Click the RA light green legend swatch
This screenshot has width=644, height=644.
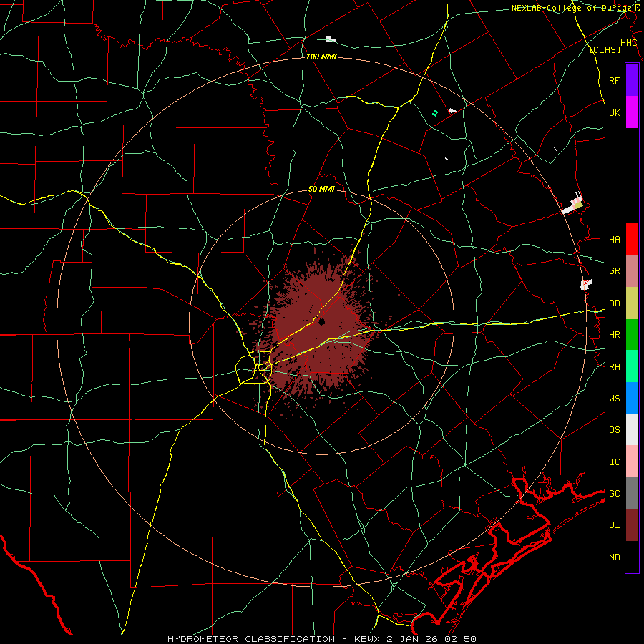pyautogui.click(x=632, y=366)
